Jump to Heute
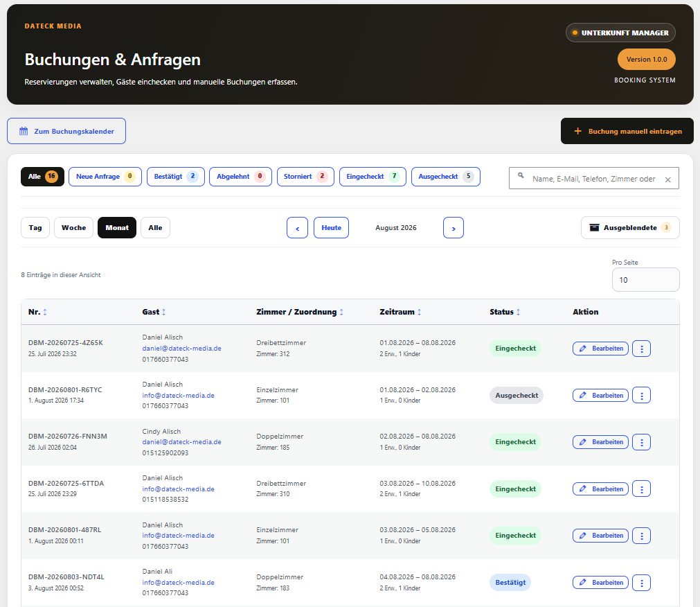 [331, 228]
